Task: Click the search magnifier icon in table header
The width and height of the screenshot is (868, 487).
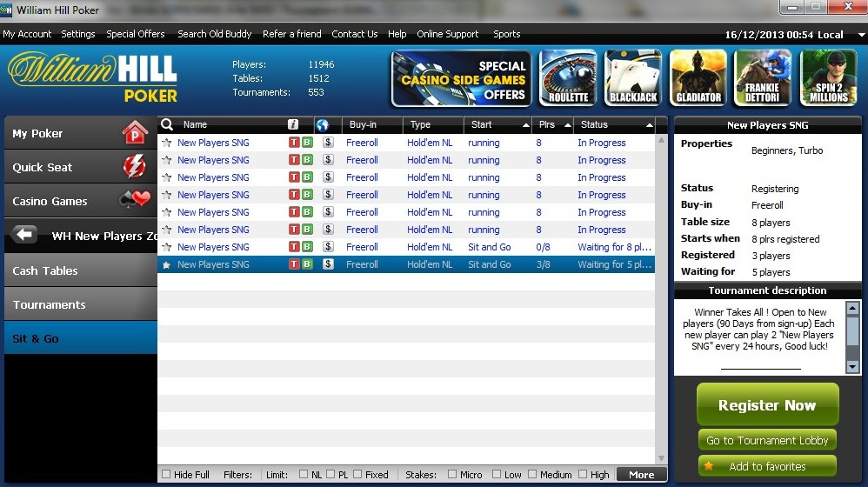Action: pos(167,124)
